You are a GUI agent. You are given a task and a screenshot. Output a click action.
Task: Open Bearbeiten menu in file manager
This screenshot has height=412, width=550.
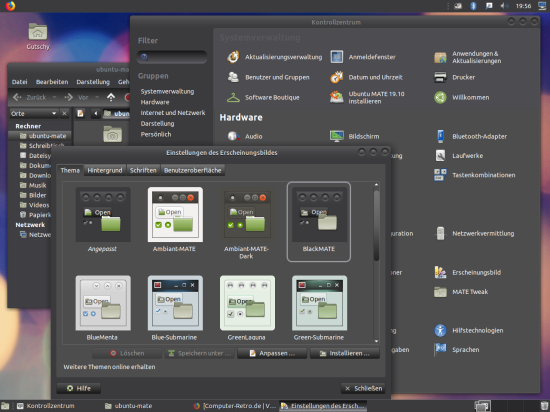click(52, 82)
